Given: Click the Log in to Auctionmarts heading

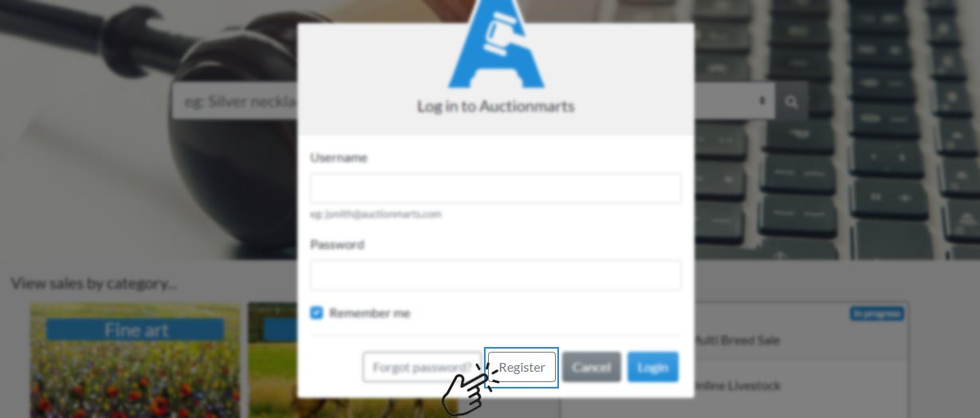Looking at the screenshot, I should (495, 106).
